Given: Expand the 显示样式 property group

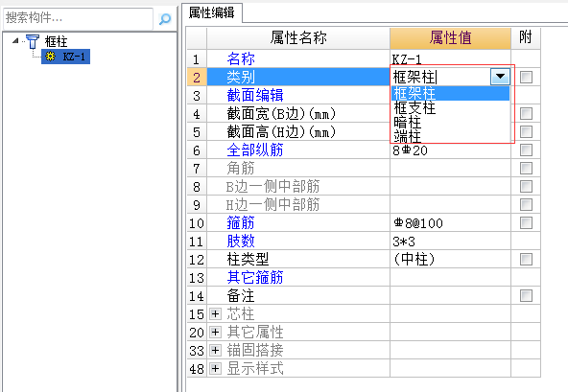Looking at the screenshot, I should pyautogui.click(x=215, y=368).
